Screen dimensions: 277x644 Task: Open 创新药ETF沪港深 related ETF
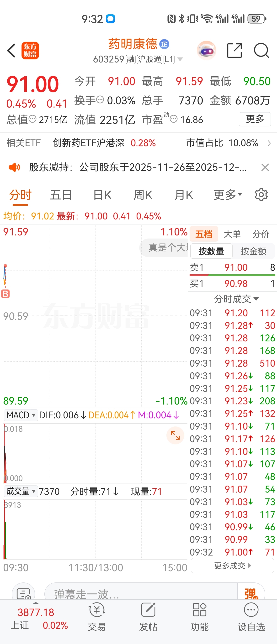coord(88,143)
